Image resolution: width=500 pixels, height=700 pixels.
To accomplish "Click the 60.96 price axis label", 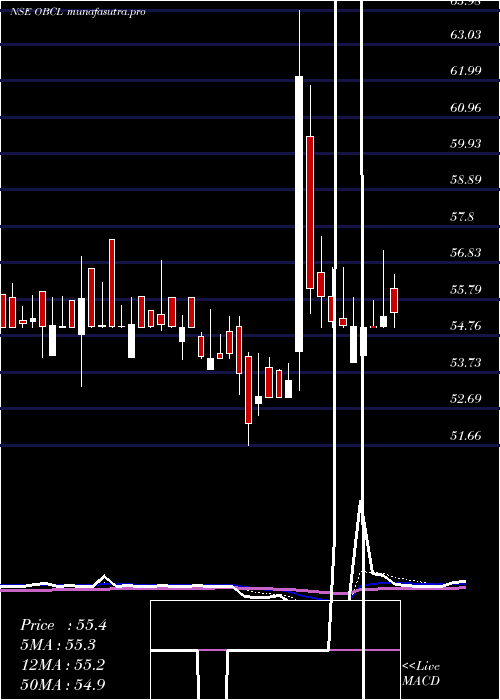I will (x=466, y=107).
